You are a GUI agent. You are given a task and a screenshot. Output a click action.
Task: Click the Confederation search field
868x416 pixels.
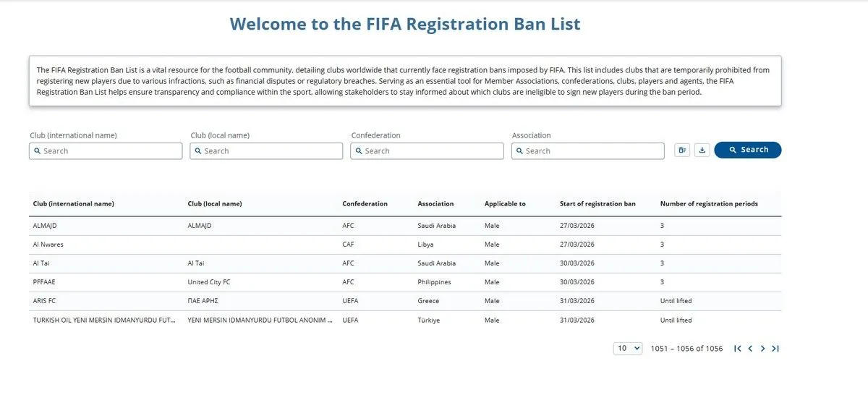click(427, 151)
